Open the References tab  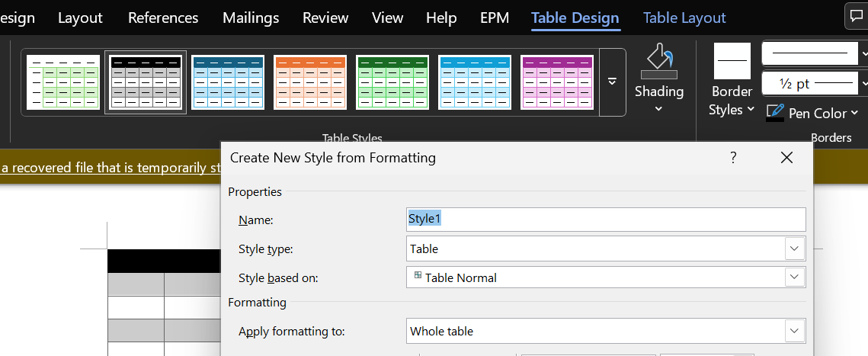pos(163,18)
